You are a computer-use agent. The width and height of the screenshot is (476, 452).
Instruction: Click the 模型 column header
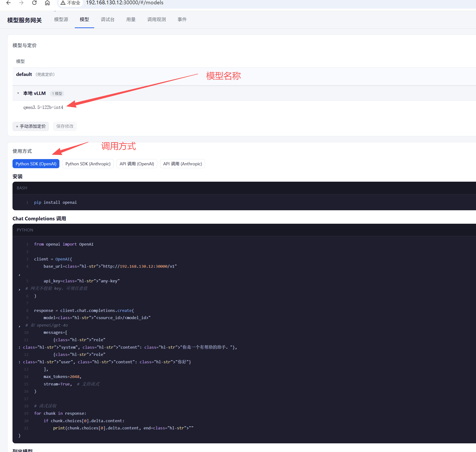[20, 62]
